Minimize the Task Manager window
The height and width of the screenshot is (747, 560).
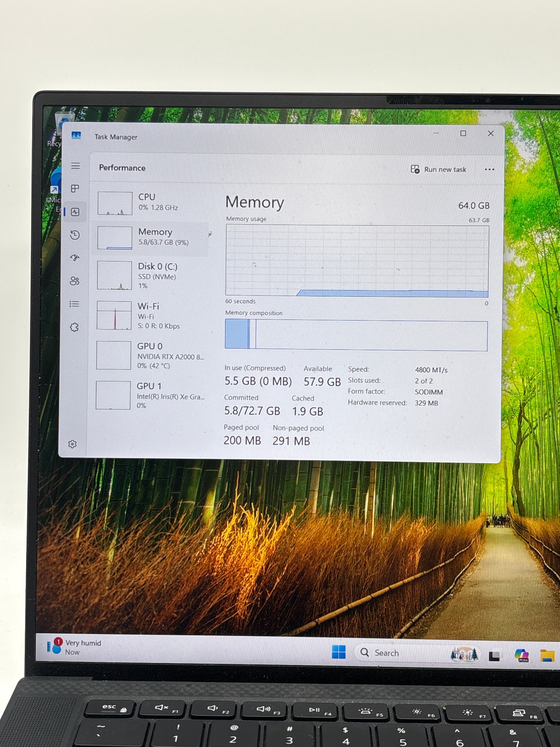pyautogui.click(x=436, y=133)
